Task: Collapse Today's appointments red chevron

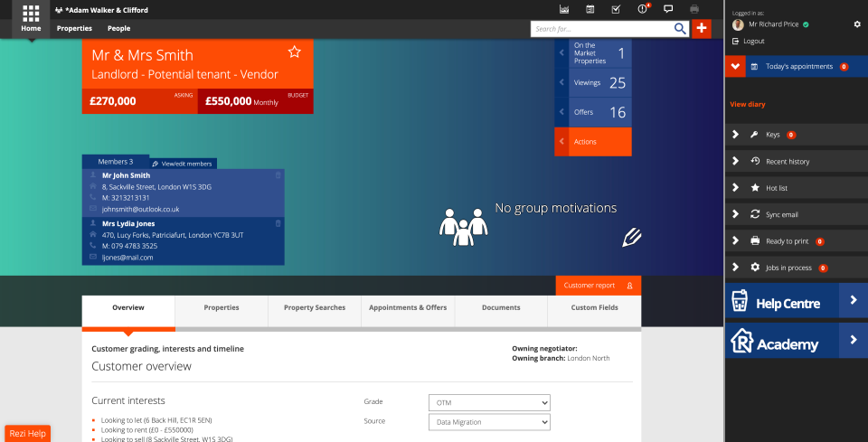Action: tap(735, 66)
